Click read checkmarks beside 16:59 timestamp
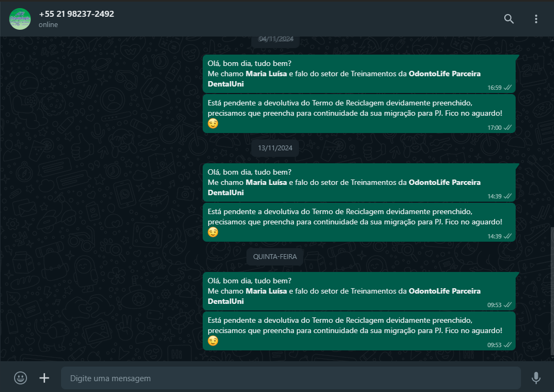The image size is (554, 392). pyautogui.click(x=508, y=87)
